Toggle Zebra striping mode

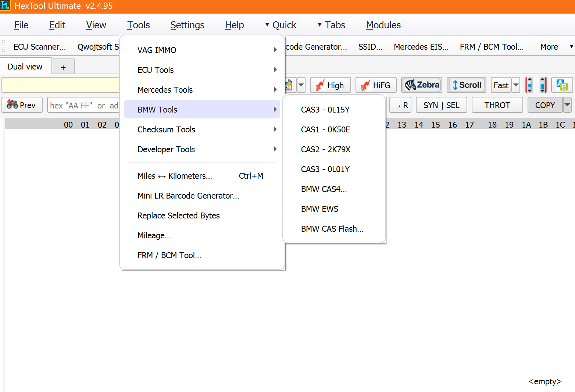(422, 85)
